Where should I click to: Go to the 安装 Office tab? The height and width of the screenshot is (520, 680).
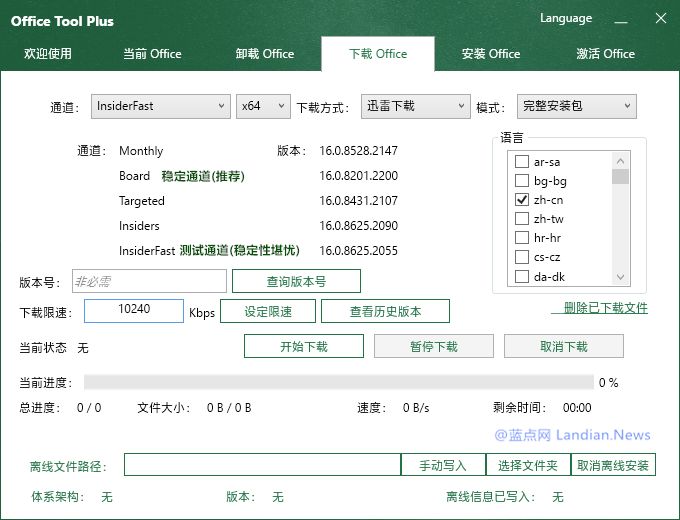(x=491, y=54)
